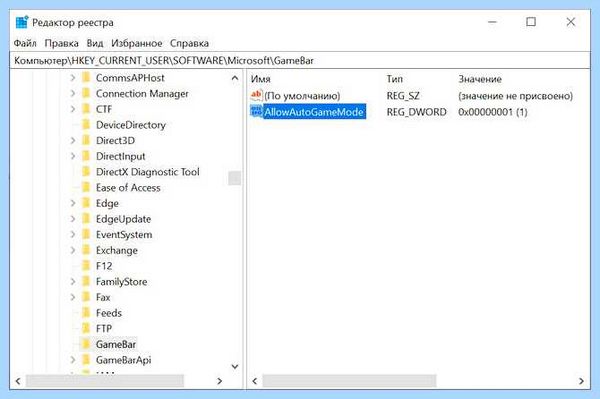Click the registry path address bar
Screen dimensions: 600x399
point(300,60)
